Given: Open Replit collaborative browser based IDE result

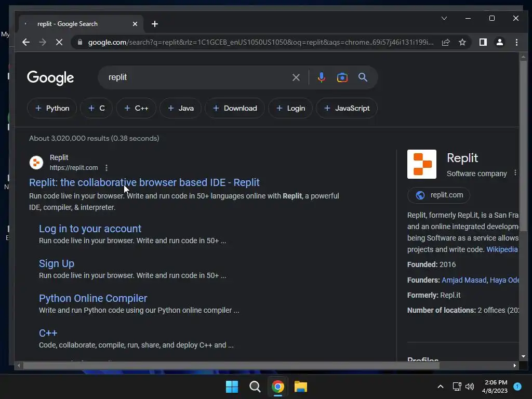Looking at the screenshot, I should click(x=144, y=182).
